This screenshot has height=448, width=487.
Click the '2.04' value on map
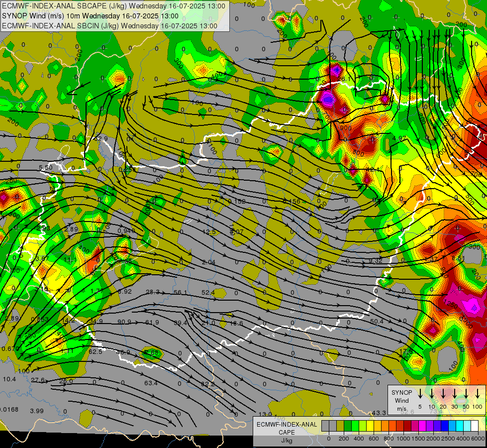[x=208, y=262]
